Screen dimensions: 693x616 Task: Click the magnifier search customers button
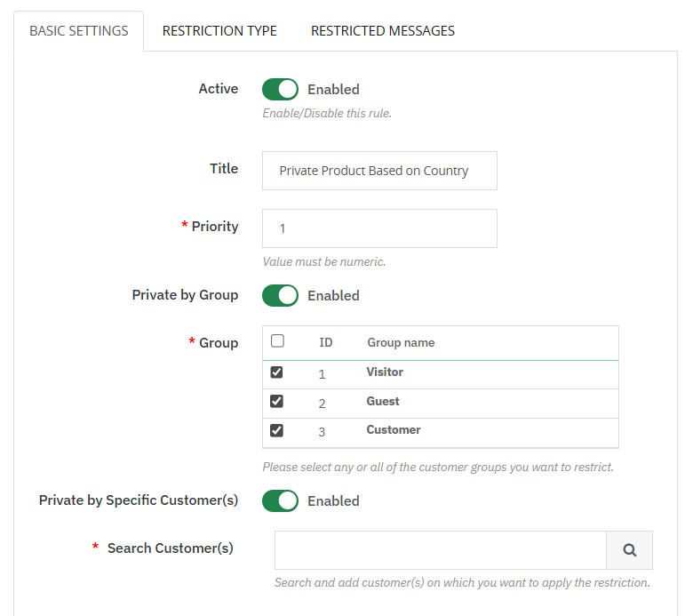[629, 550]
